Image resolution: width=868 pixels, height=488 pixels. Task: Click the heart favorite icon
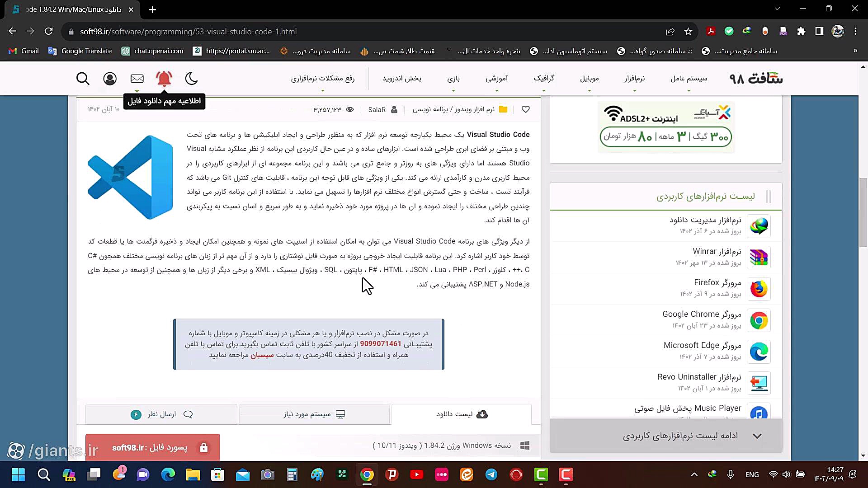click(x=525, y=109)
